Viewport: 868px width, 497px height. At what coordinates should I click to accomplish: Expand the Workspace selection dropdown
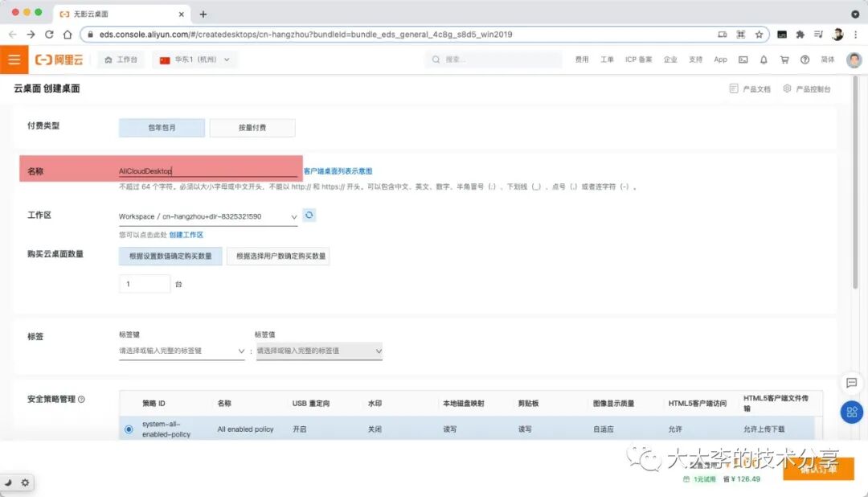(x=208, y=216)
